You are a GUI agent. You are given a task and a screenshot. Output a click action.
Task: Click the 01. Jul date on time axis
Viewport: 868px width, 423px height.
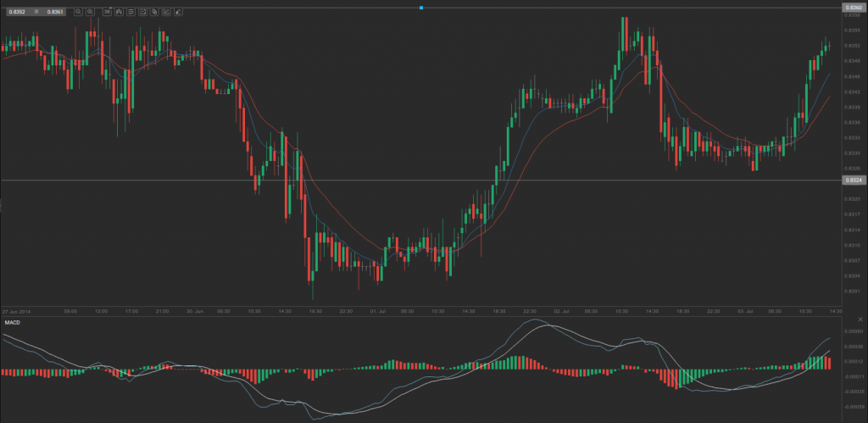coord(376,311)
